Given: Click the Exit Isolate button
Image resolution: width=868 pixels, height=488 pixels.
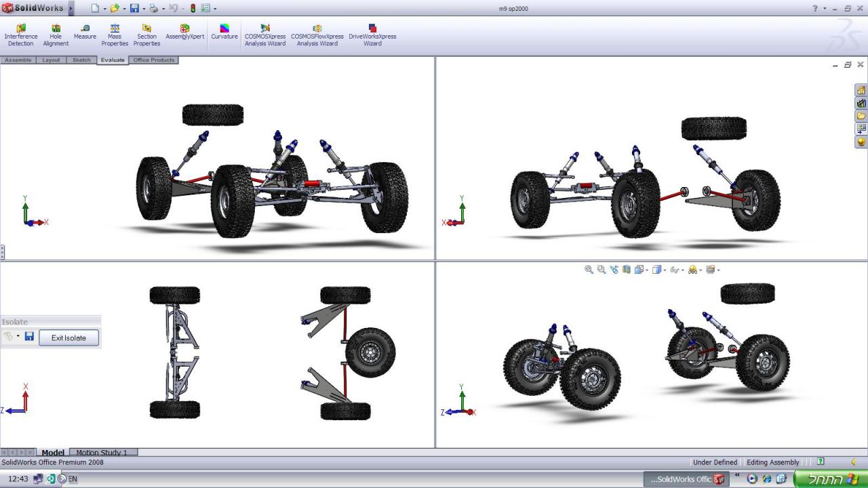Looking at the screenshot, I should [68, 338].
